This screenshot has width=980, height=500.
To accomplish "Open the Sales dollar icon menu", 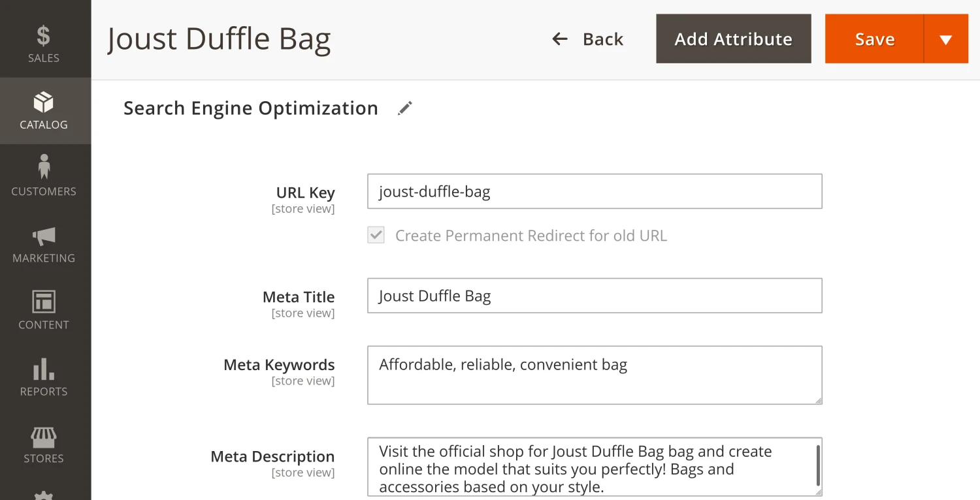I will click(43, 36).
